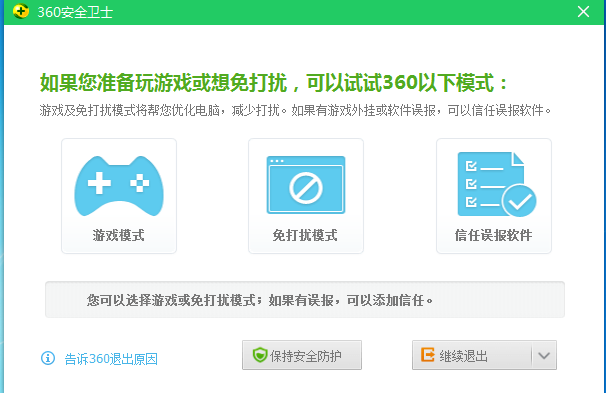Click the heading 如果您准备玩游戏或想免打扰
The image size is (606, 393).
tap(163, 83)
